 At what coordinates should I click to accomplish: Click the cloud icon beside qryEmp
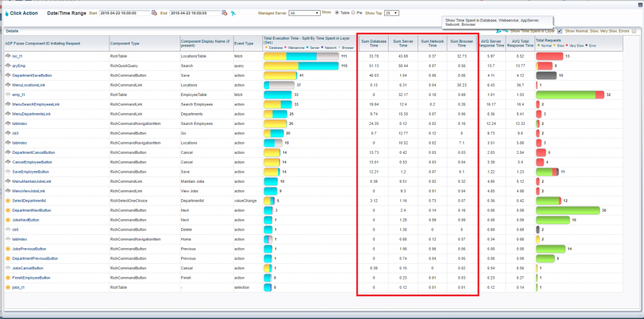8,65
